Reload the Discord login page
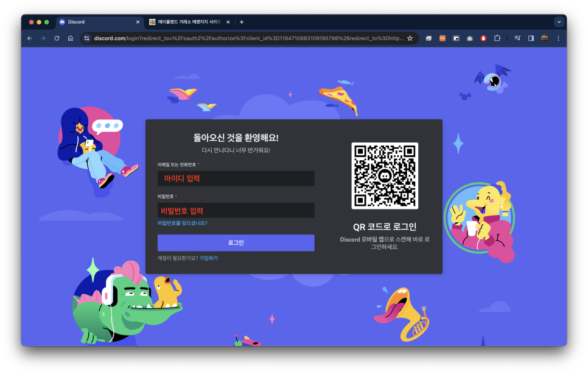 [x=57, y=38]
